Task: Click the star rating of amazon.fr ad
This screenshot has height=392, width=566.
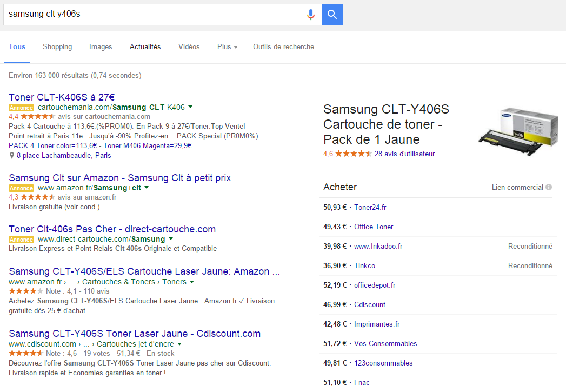Action: coord(38,197)
